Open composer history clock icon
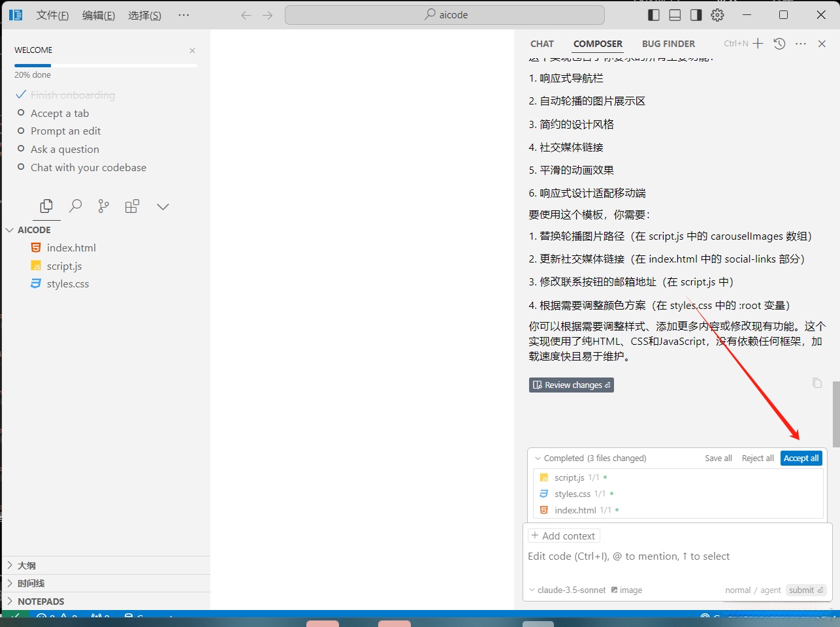The width and height of the screenshot is (840, 627). coord(779,44)
